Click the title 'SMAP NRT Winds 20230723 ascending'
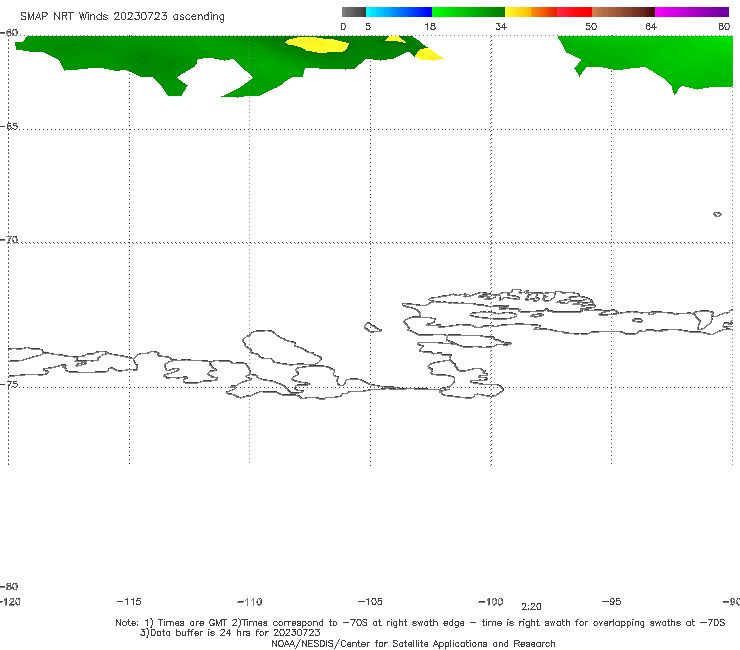Viewport: 740px width, 650px height. click(122, 16)
